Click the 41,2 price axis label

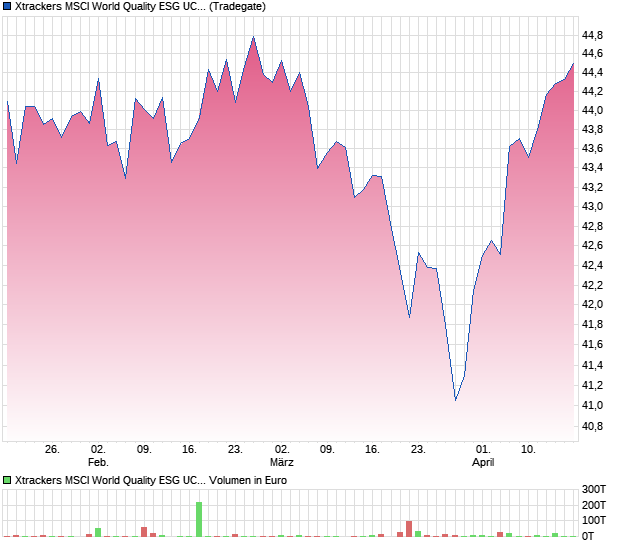592,385
